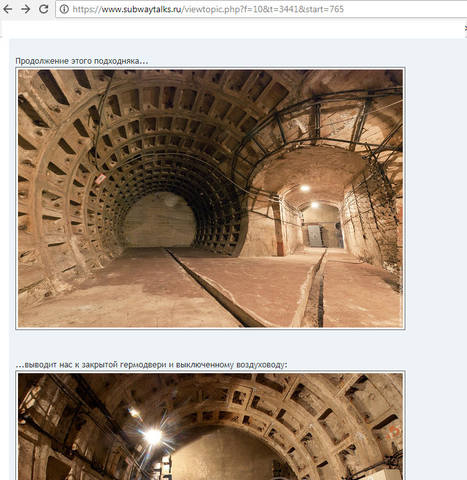Reload the subwaytalks.ru page
The image size is (467, 480).
(43, 9)
